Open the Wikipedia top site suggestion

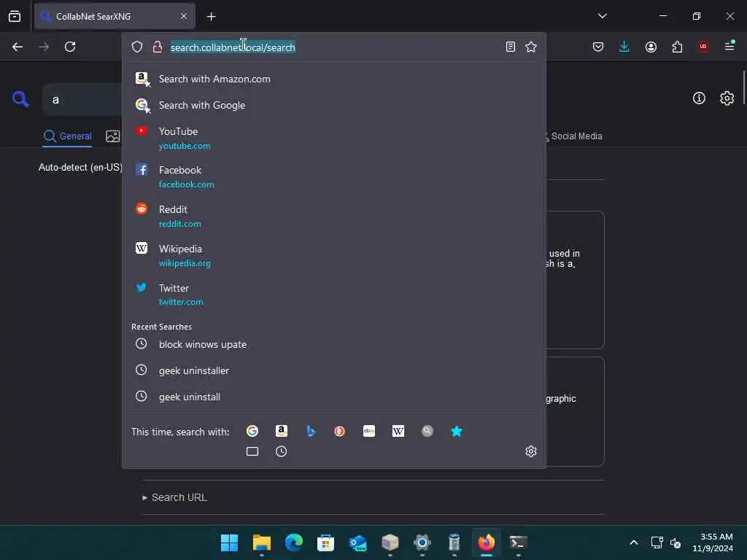click(333, 255)
